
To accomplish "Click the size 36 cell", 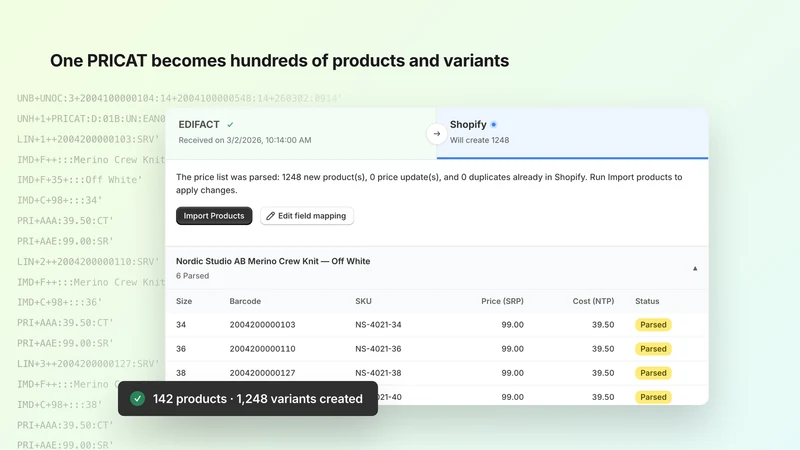I will click(181, 349).
